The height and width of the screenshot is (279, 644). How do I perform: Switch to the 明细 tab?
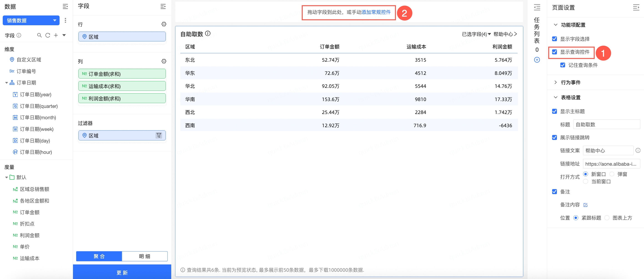[x=144, y=256]
